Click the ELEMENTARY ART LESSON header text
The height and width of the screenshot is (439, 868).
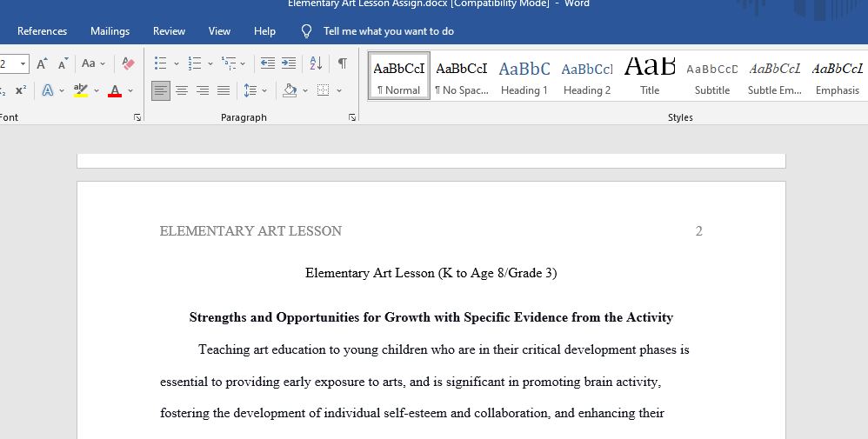point(250,231)
